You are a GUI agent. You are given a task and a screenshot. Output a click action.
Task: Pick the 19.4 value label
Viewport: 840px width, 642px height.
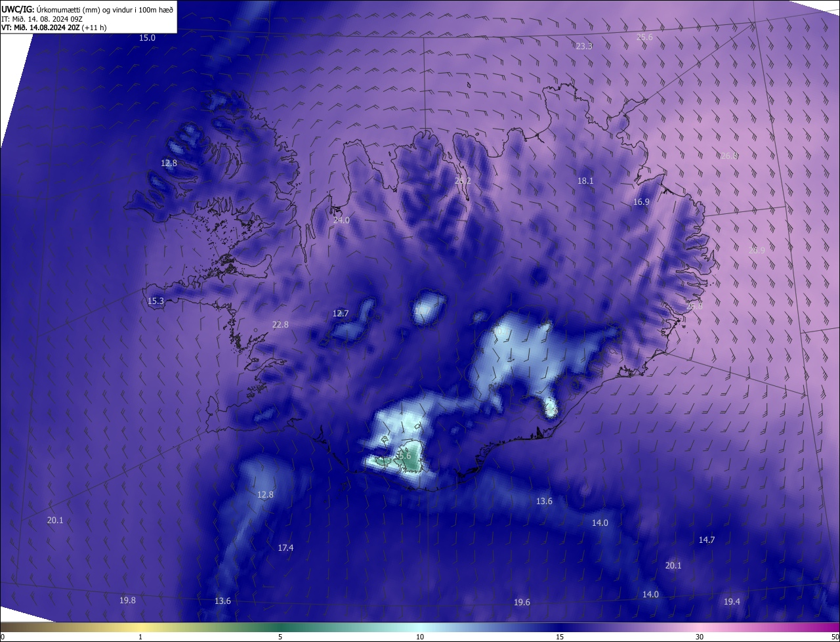732,601
